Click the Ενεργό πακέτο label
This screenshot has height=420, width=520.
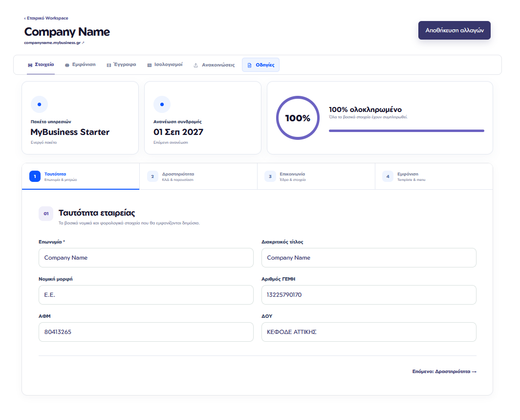[44, 143]
